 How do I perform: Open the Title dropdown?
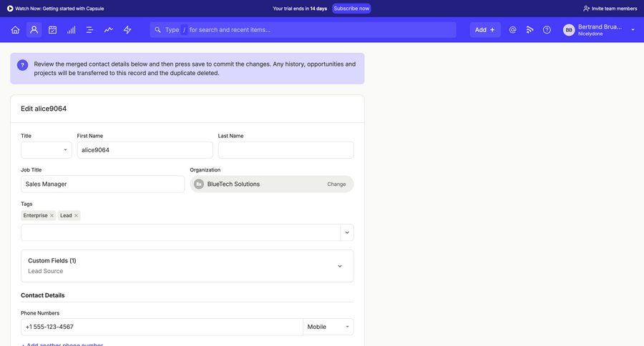pos(47,150)
